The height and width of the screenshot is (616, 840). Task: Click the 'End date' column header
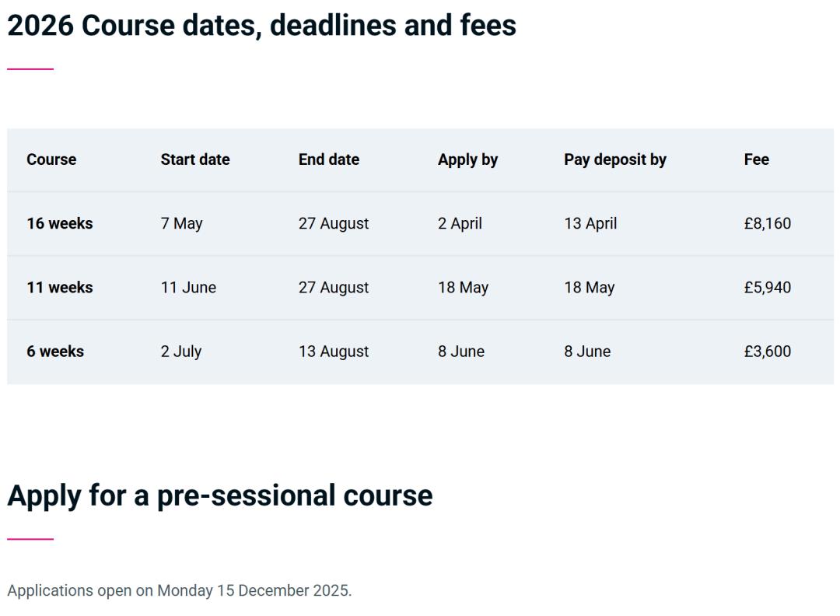[329, 159]
